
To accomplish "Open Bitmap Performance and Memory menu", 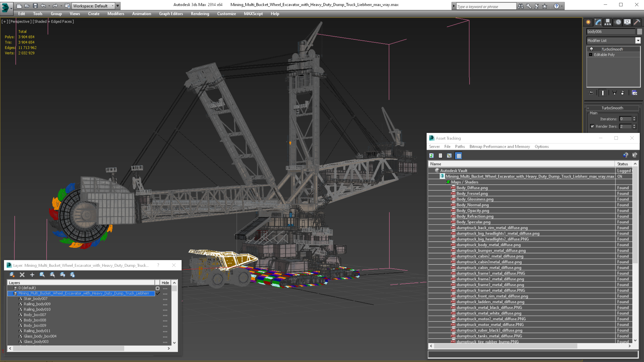I will click(500, 146).
